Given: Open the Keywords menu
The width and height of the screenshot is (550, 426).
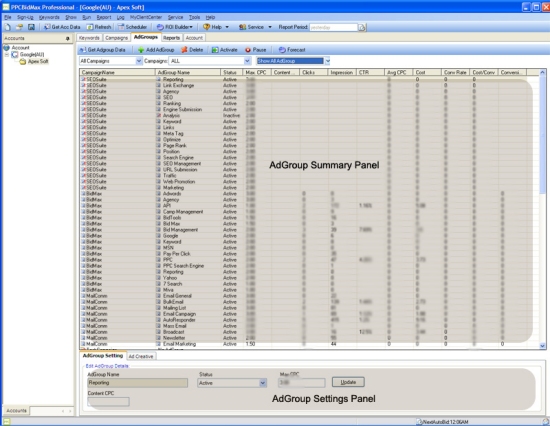Looking at the screenshot, I should click(x=49, y=17).
